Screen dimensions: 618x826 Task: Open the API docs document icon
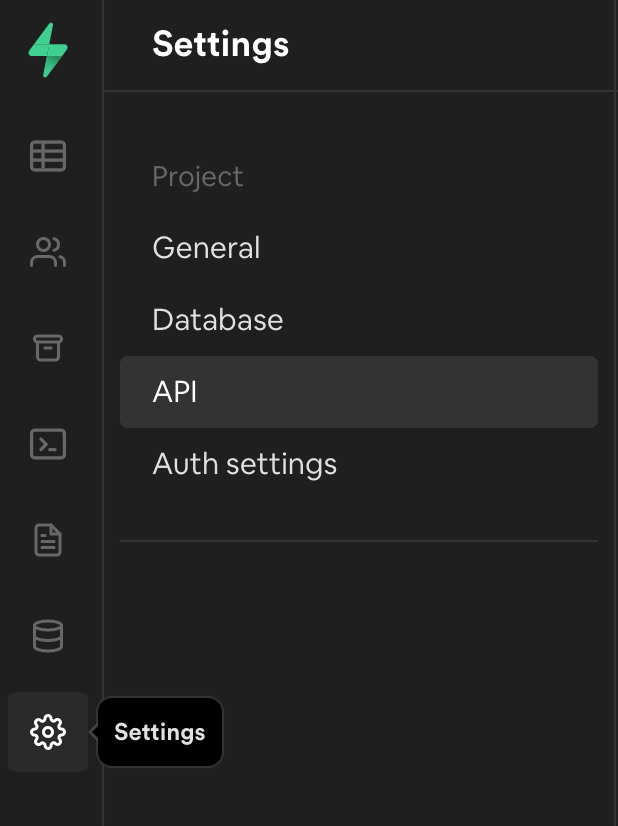click(48, 540)
